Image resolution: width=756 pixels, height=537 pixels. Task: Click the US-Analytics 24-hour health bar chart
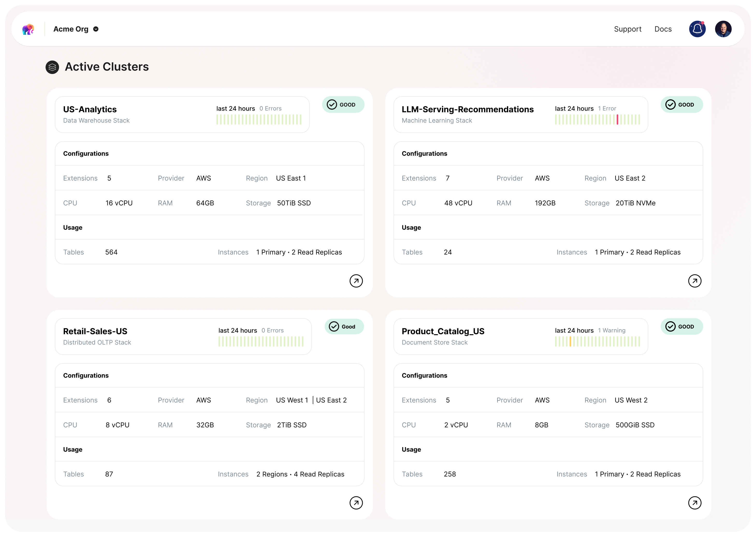point(259,119)
